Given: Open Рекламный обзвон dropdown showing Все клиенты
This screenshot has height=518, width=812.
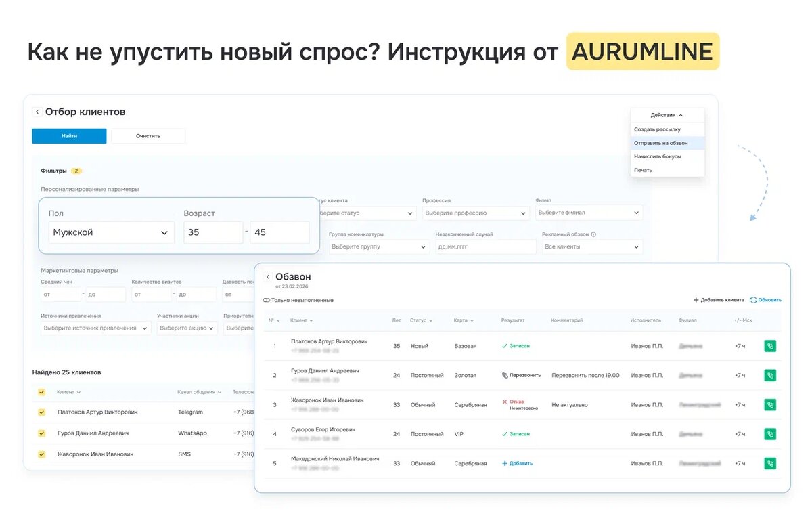Looking at the screenshot, I should tap(592, 246).
